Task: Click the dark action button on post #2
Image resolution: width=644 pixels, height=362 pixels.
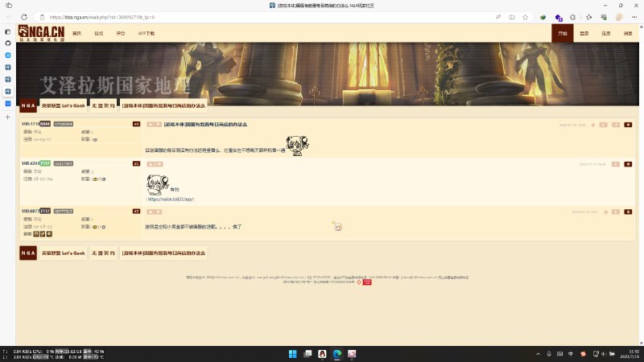Action: [628, 212]
